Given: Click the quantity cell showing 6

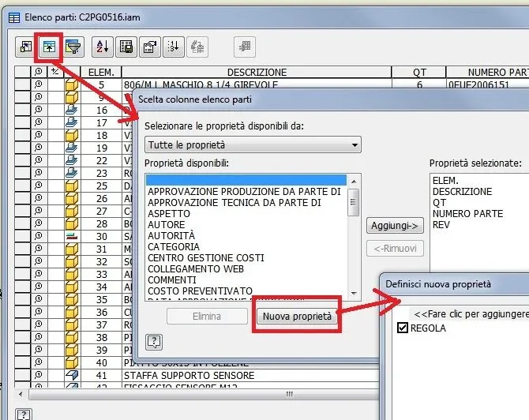Looking at the screenshot, I should point(419,84).
